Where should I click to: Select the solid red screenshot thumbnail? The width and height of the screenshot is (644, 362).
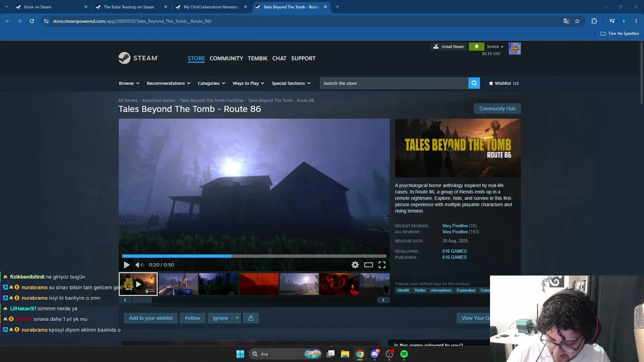click(x=259, y=284)
